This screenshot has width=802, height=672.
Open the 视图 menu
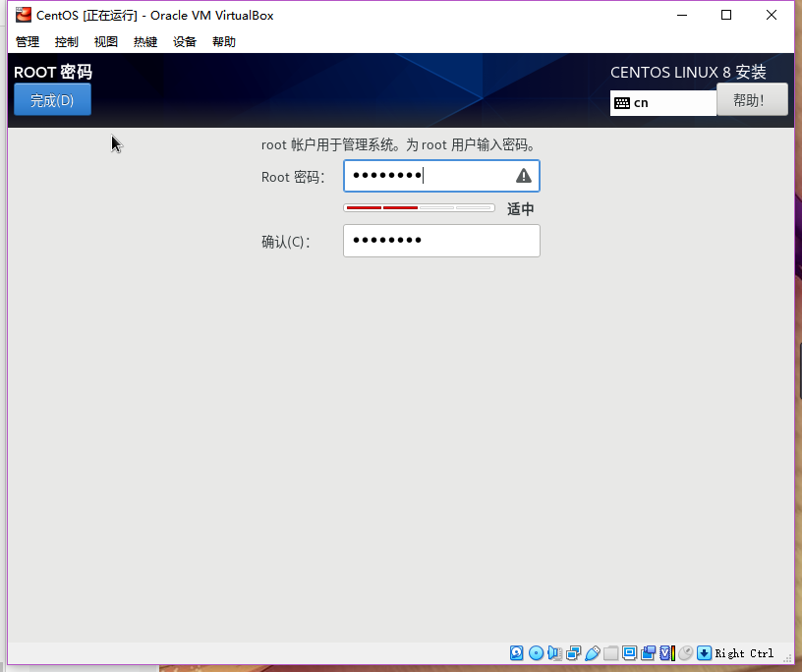tap(106, 42)
